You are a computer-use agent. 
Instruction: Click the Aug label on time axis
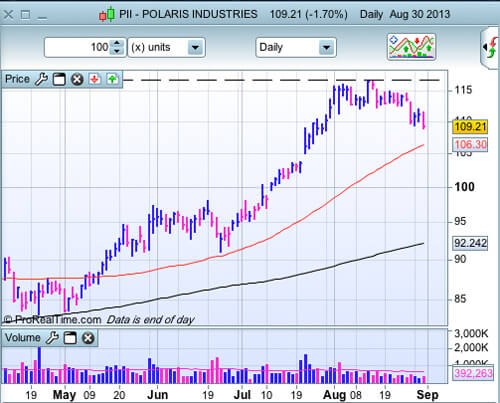(334, 395)
